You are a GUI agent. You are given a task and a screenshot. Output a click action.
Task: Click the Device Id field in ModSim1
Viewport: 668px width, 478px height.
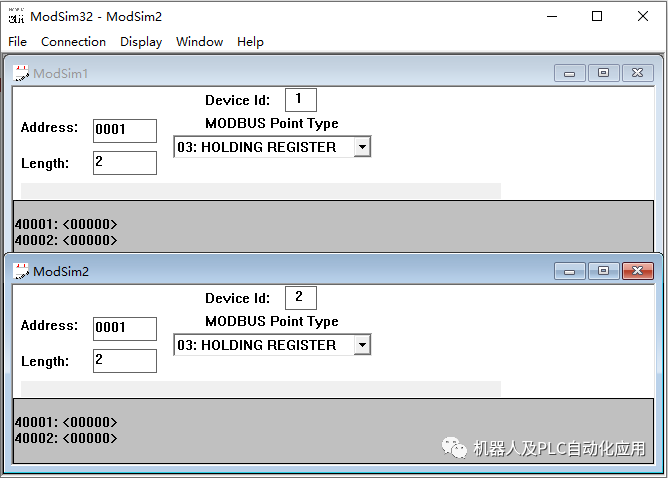point(301,100)
